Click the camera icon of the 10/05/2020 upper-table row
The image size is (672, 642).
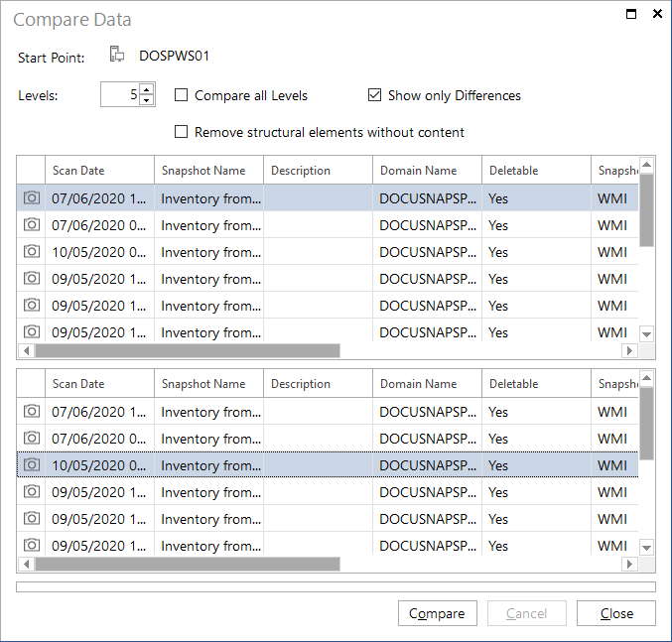point(32,251)
